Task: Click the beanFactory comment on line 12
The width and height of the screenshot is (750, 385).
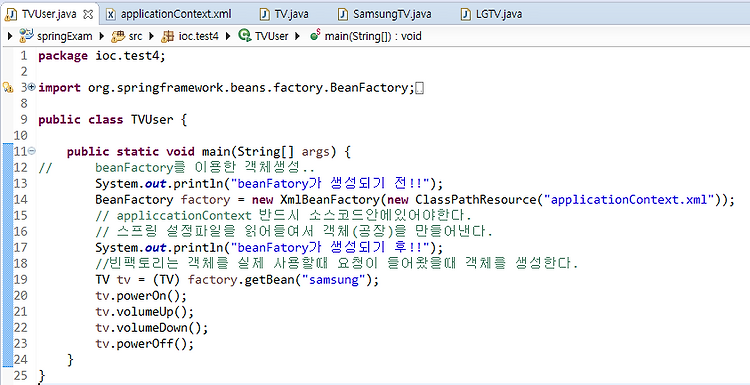Action: pyautogui.click(x=205, y=167)
